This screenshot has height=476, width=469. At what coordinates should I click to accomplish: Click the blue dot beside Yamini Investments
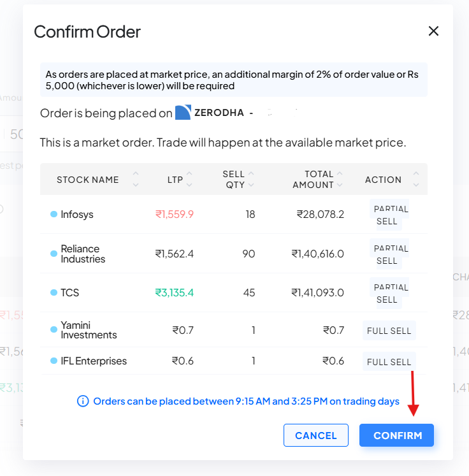(54, 329)
